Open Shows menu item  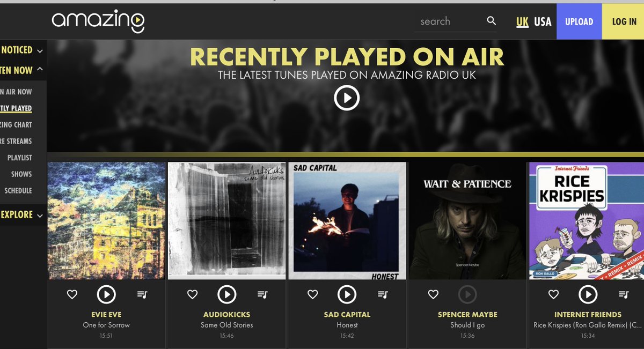pyautogui.click(x=21, y=174)
